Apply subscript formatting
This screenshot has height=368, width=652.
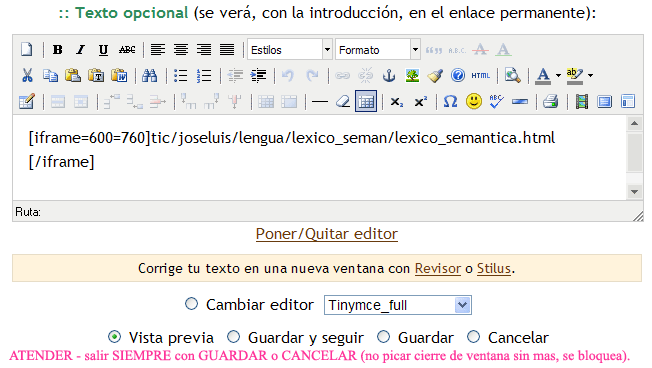click(397, 101)
